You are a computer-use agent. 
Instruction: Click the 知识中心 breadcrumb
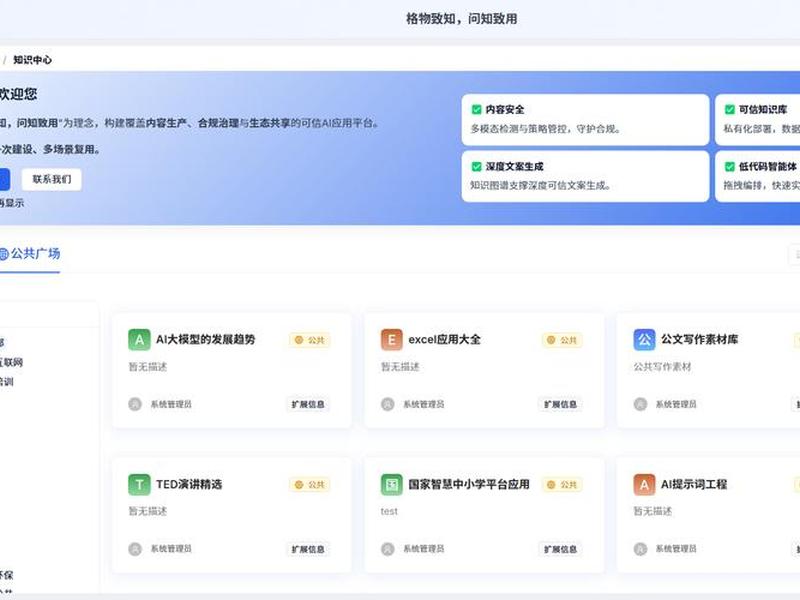[x=32, y=60]
